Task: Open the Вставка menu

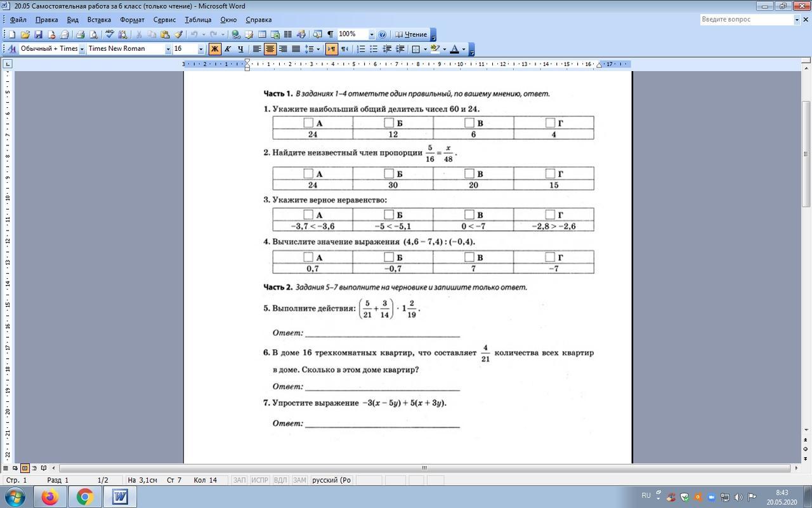Action: (x=99, y=20)
